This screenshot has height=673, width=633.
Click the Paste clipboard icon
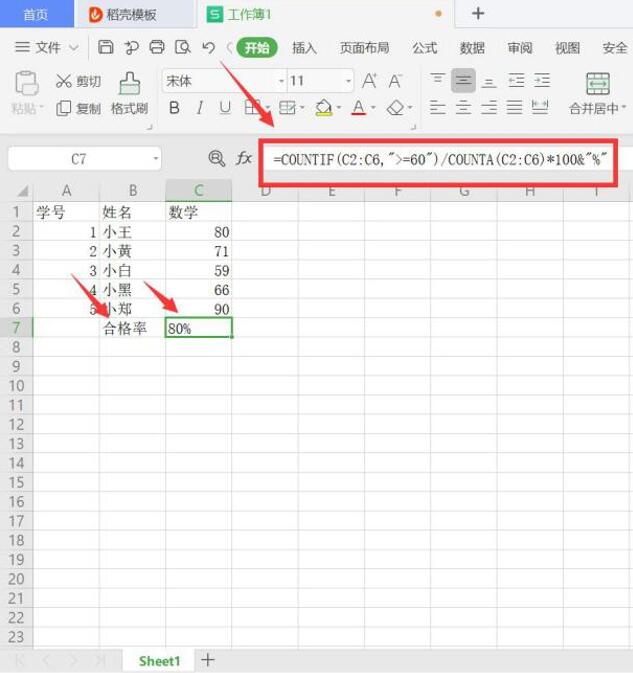(27, 83)
